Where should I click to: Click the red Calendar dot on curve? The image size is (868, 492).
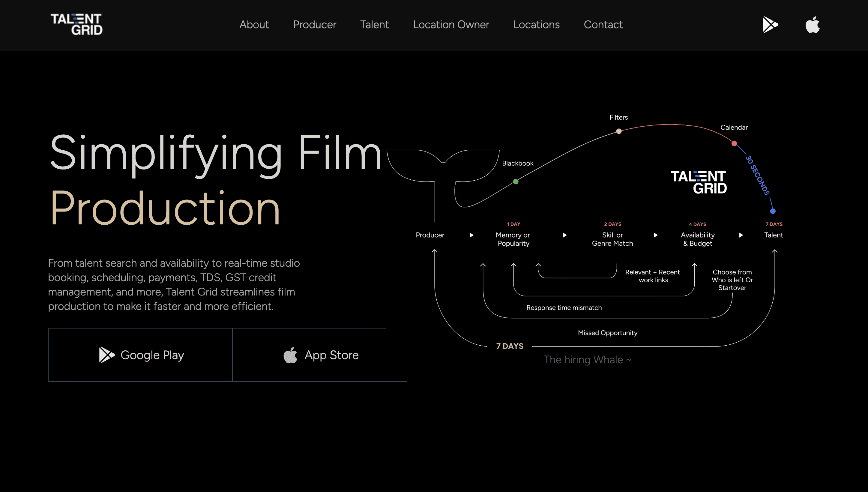[734, 144]
